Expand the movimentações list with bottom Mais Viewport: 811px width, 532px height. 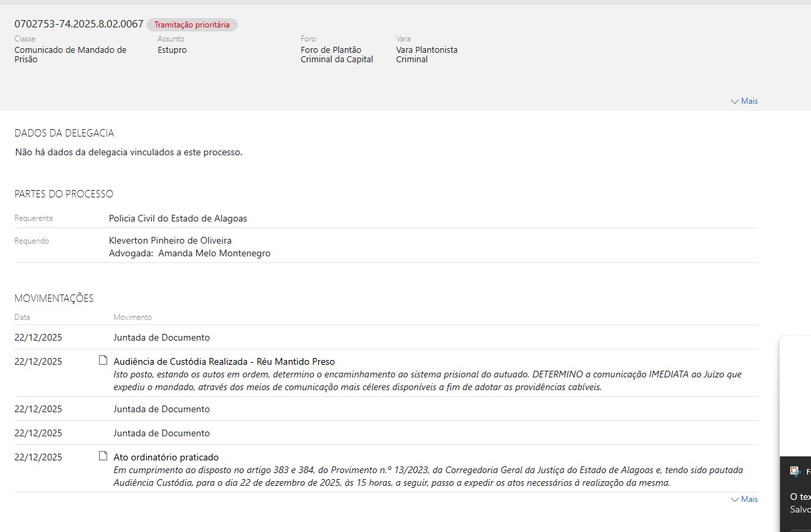(745, 499)
